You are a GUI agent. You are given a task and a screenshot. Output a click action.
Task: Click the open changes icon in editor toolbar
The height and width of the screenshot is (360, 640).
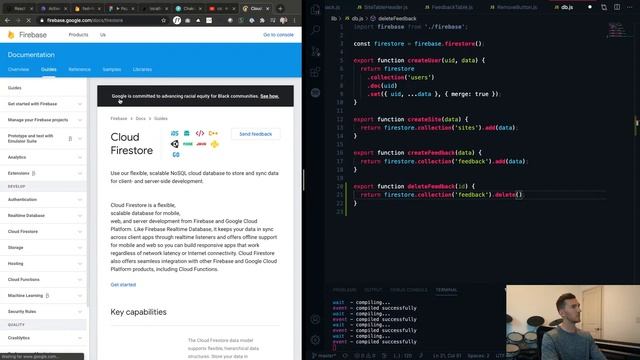(x=604, y=7)
